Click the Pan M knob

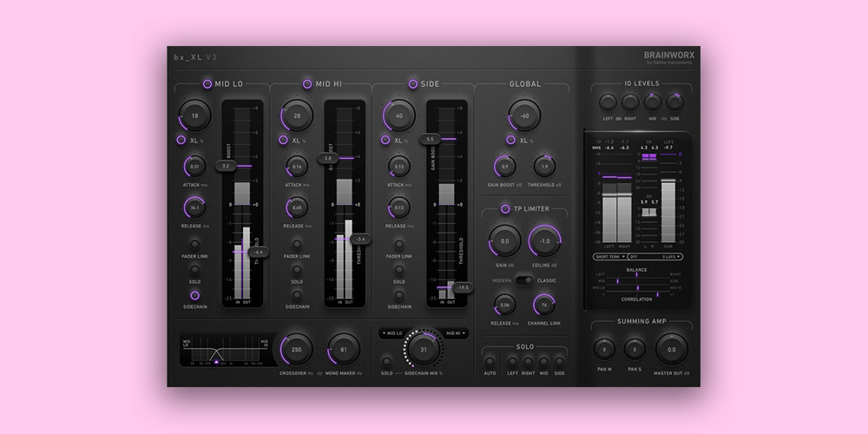pos(604,349)
